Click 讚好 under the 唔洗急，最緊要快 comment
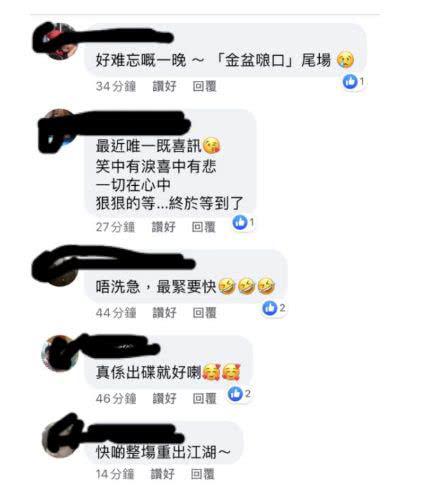Image resolution: width=444 pixels, height=493 pixels. (x=164, y=313)
